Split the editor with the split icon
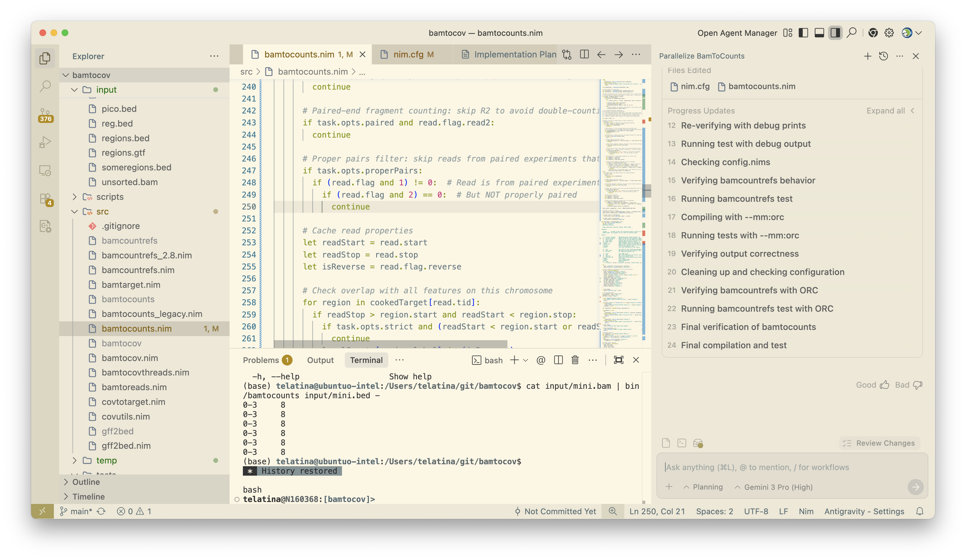 584,54
